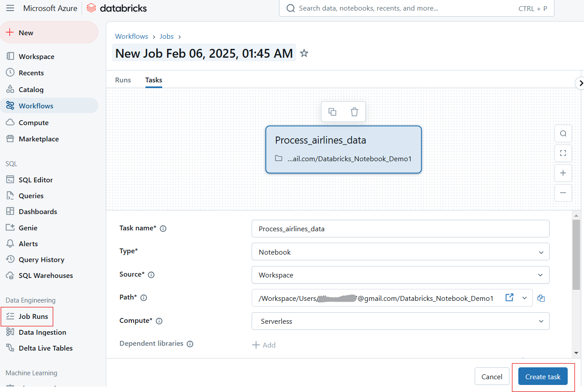Open the hamburger navigation menu

click(10, 8)
